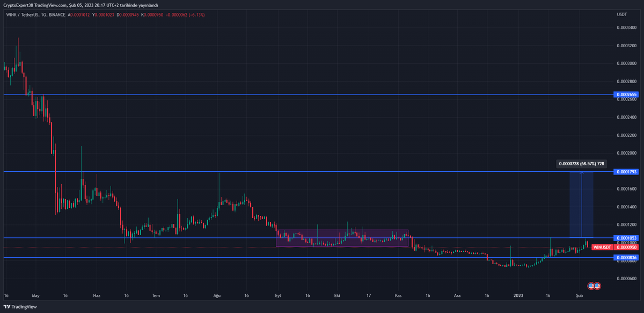Click the Eki label on time axis

337,295
